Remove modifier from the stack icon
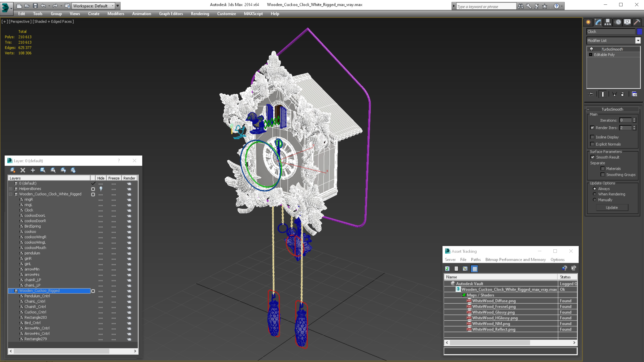This screenshot has width=644, height=362. [x=623, y=94]
